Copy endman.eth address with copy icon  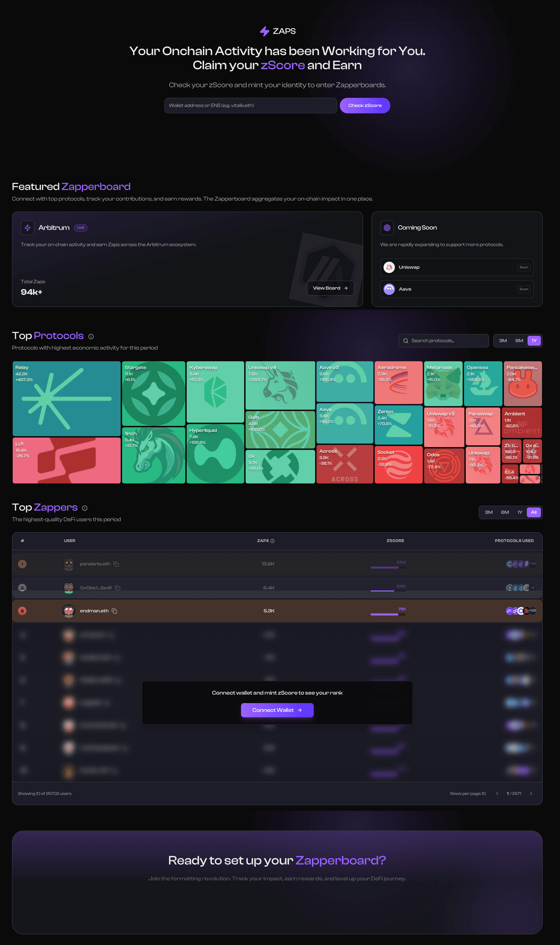pyautogui.click(x=114, y=611)
